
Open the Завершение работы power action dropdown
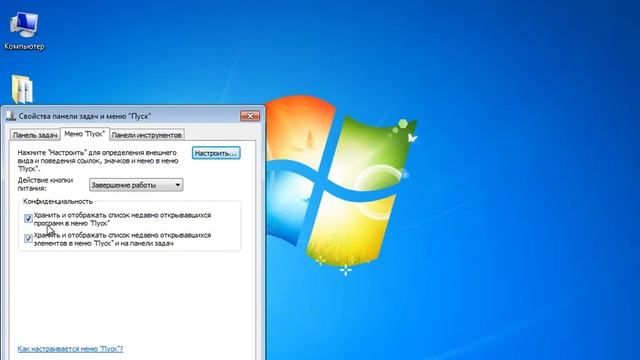[136, 185]
